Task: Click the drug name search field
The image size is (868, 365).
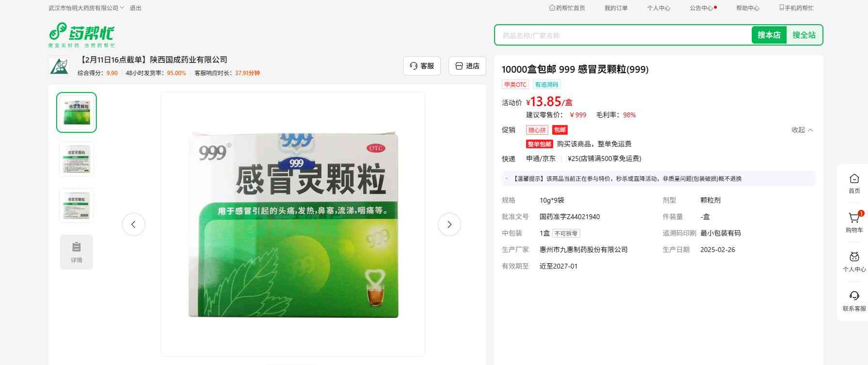Action: click(622, 35)
